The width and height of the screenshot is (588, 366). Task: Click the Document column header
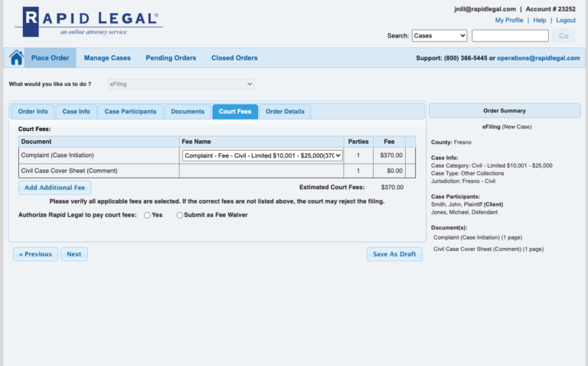click(x=99, y=142)
